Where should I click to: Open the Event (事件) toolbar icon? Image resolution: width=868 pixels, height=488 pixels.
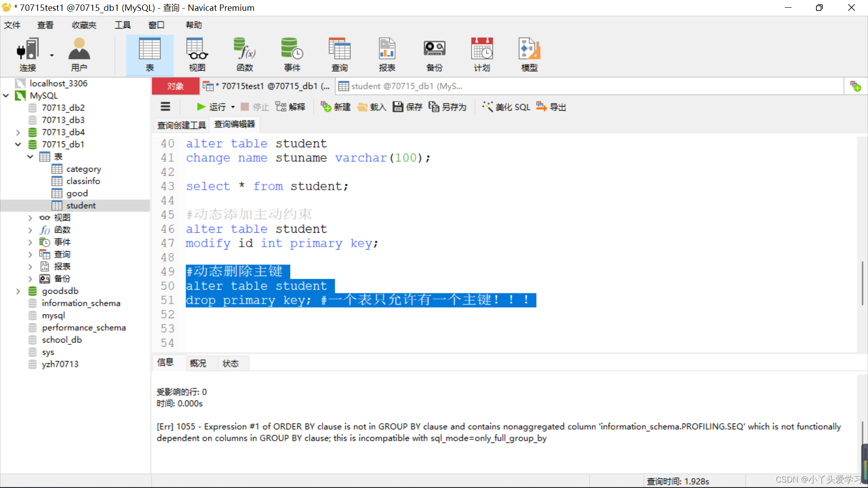point(292,55)
